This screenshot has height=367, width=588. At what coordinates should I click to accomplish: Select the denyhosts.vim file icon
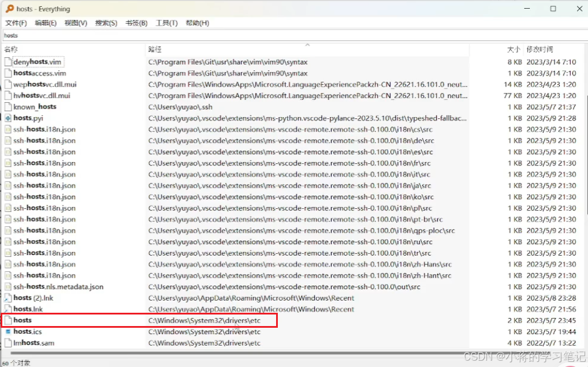[8, 62]
